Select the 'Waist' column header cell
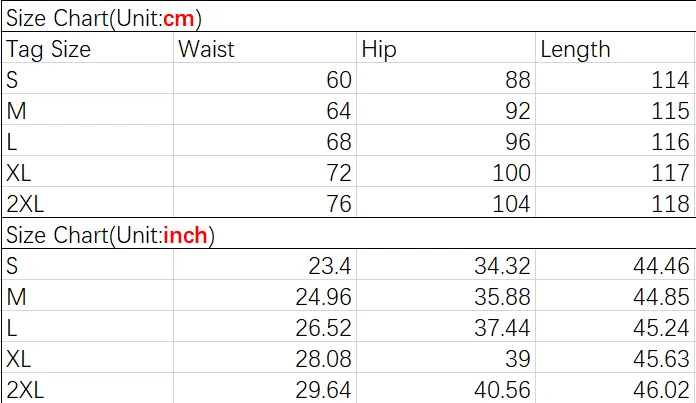Image resolution: width=696 pixels, height=403 pixels. tap(265, 47)
